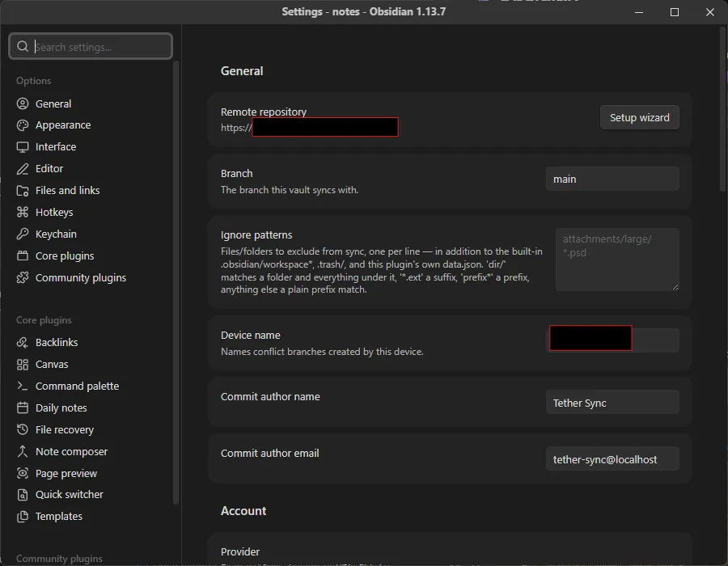Screen dimensions: 728x566
Task: Click the Account section heading
Action: pyautogui.click(x=243, y=511)
